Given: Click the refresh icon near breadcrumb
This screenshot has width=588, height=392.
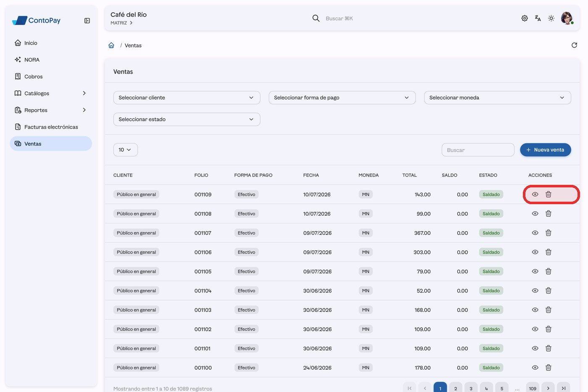Looking at the screenshot, I should tap(574, 45).
